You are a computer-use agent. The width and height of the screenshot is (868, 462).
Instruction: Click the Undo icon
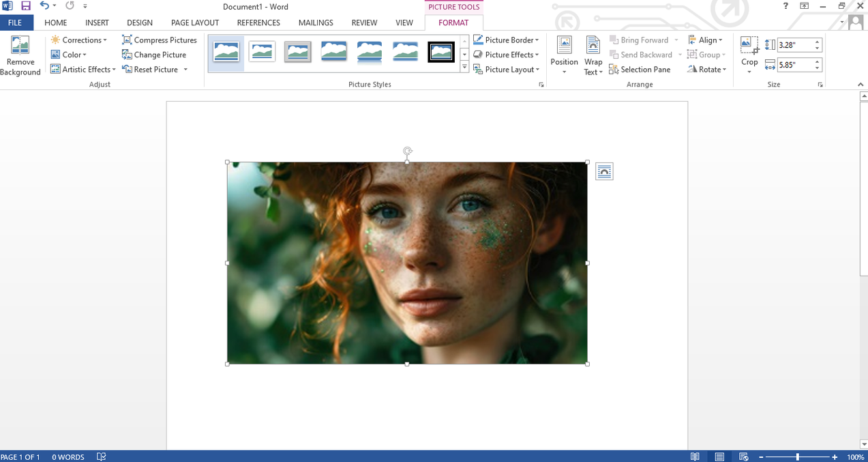(x=44, y=6)
